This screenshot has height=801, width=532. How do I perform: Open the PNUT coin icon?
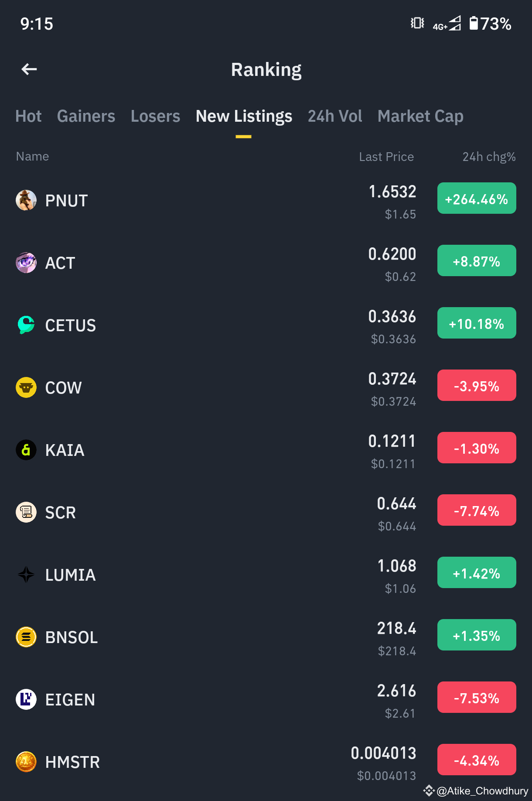pyautogui.click(x=26, y=200)
